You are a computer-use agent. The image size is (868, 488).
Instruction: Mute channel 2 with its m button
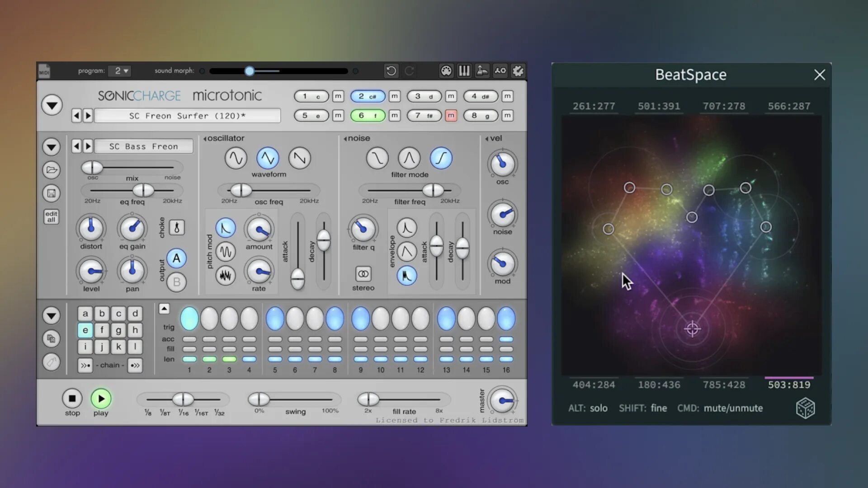click(394, 96)
